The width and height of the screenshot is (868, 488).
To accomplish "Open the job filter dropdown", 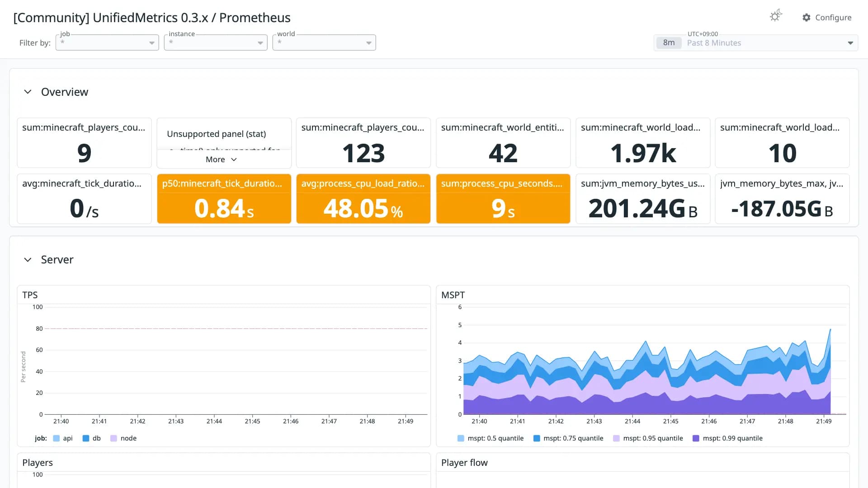I will coord(107,42).
